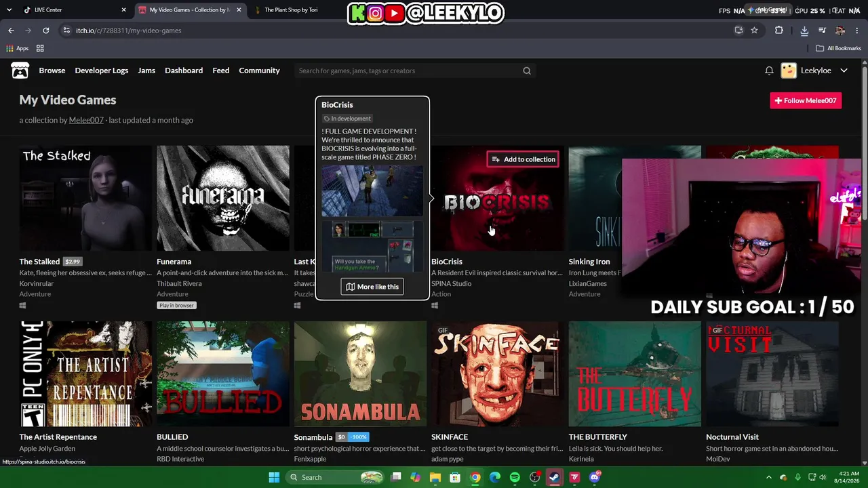868x488 pixels.
Task: Switch to The Plant Shop by Tori tab
Action: [x=304, y=10]
